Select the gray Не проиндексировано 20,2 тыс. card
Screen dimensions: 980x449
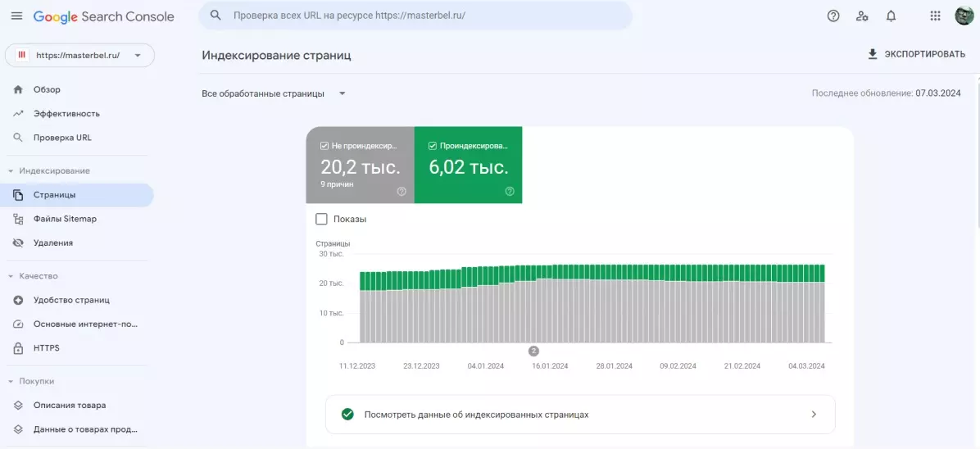pyautogui.click(x=360, y=165)
